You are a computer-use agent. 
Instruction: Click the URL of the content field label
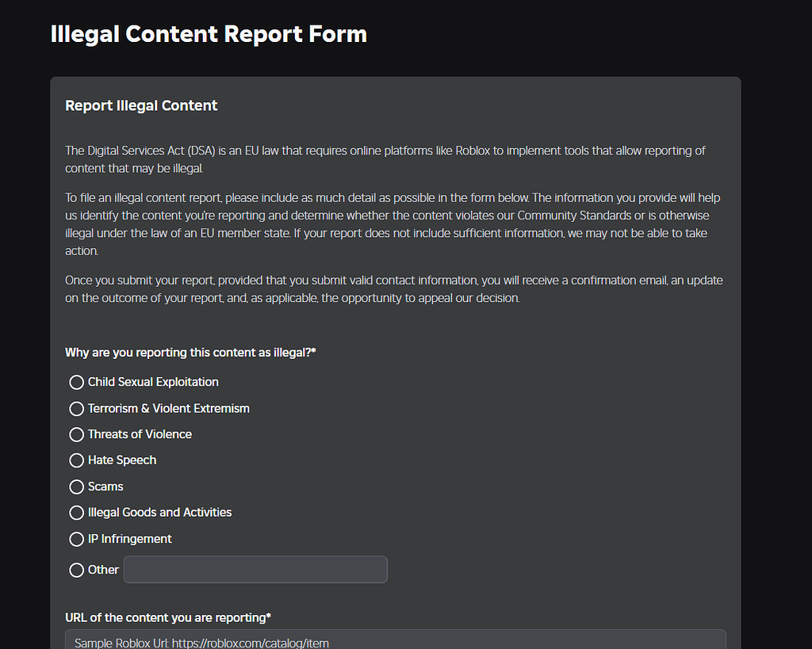[168, 617]
